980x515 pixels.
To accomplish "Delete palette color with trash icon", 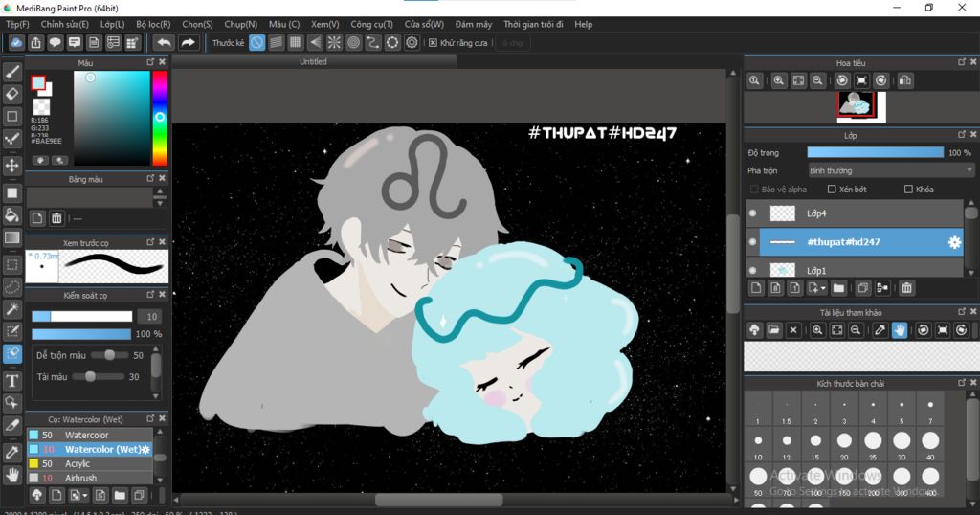I will coord(56,218).
